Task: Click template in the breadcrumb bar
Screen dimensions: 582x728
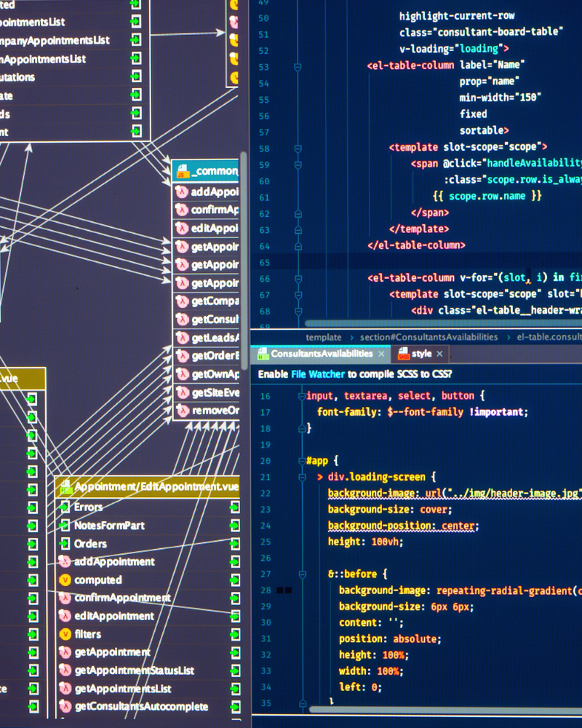Action: tap(324, 337)
